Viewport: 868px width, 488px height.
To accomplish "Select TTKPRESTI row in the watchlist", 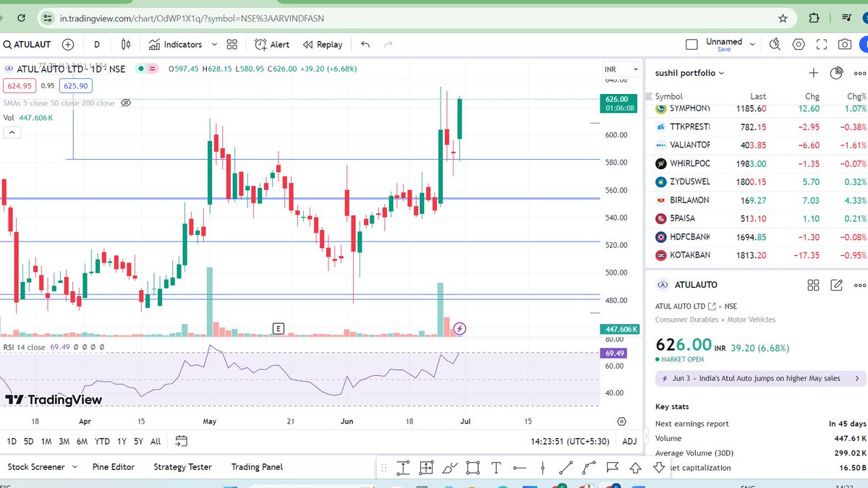I will (757, 127).
